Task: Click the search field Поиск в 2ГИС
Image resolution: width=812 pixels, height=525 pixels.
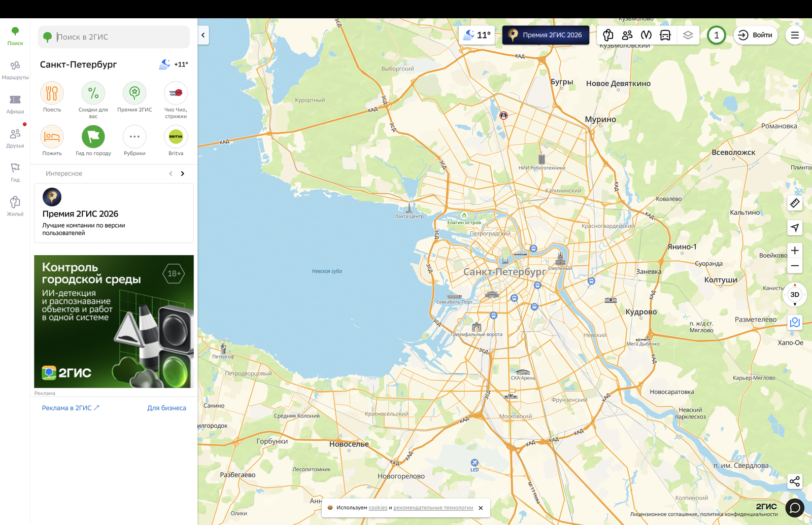Action: (x=114, y=37)
